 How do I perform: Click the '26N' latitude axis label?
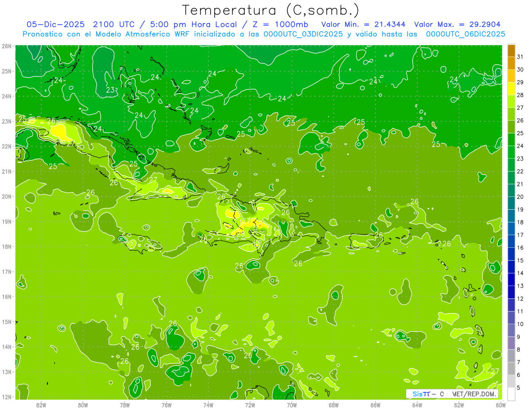[6, 46]
